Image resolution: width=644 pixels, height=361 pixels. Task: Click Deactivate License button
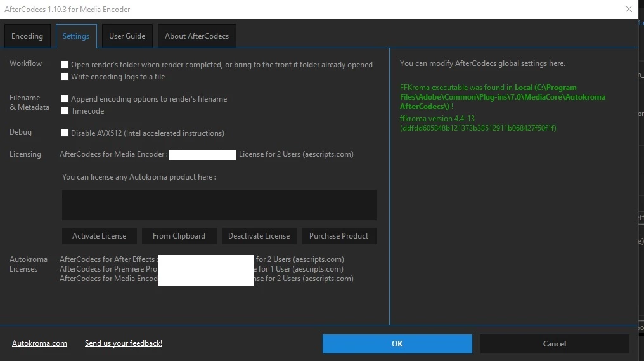(x=259, y=236)
